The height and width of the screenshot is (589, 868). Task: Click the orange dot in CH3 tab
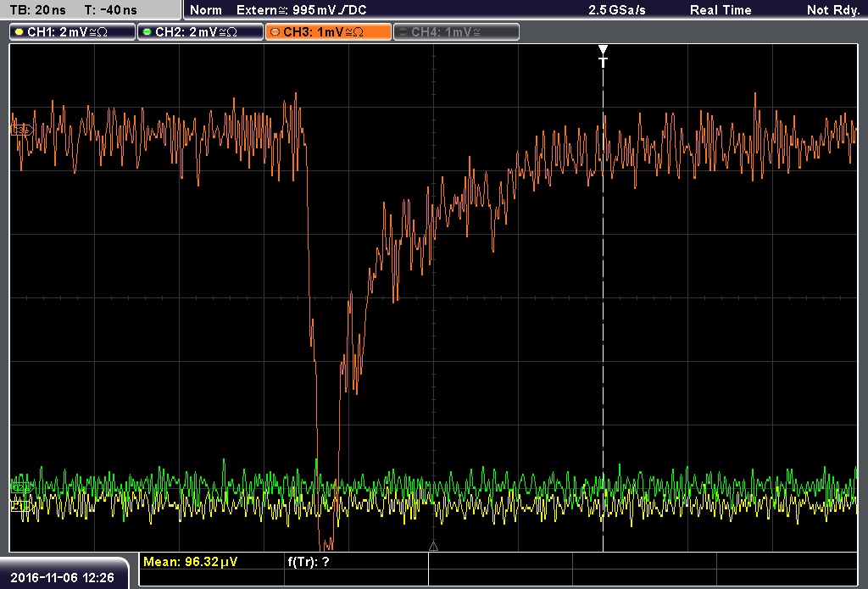275,32
